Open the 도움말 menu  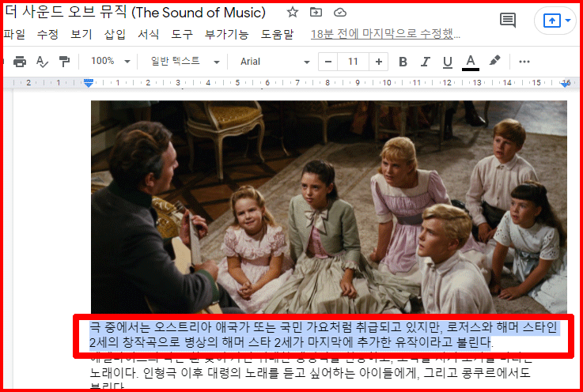tap(277, 35)
